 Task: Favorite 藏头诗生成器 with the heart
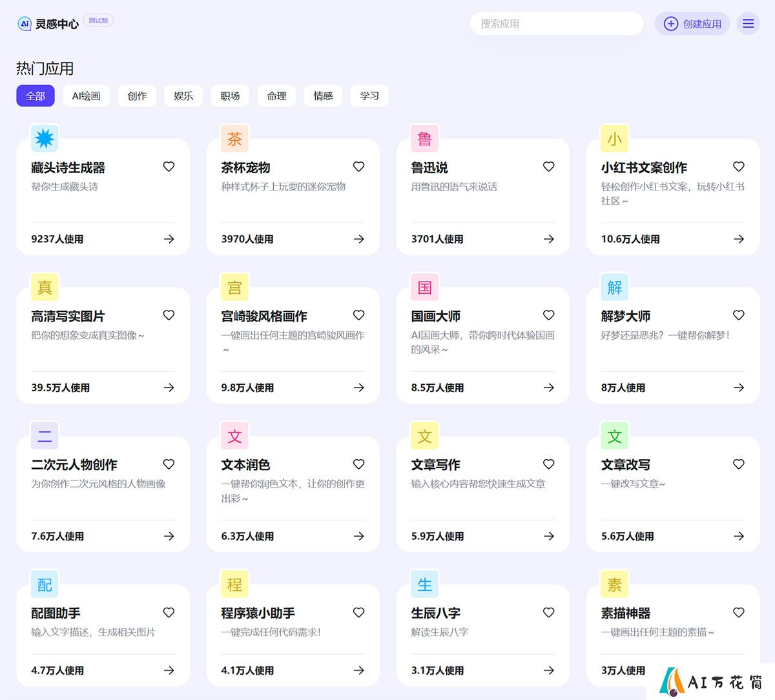169,167
